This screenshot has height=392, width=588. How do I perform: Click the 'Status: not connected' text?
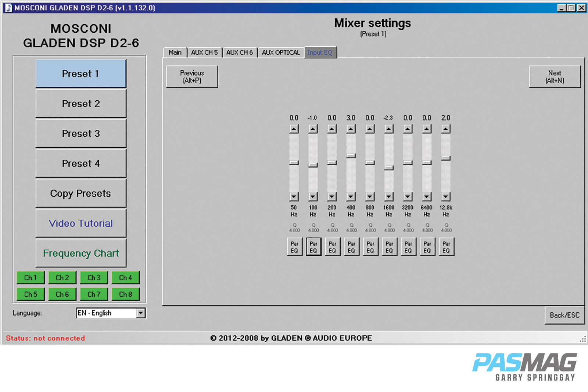[45, 338]
